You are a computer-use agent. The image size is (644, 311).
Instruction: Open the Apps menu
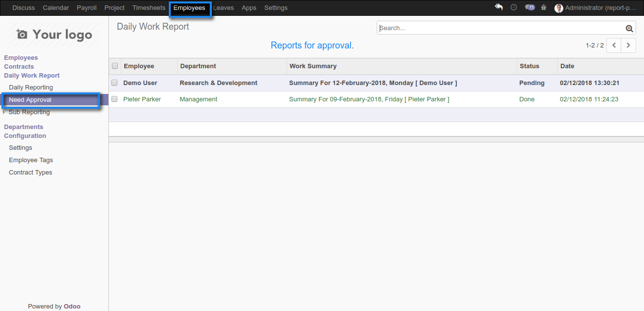pos(249,8)
